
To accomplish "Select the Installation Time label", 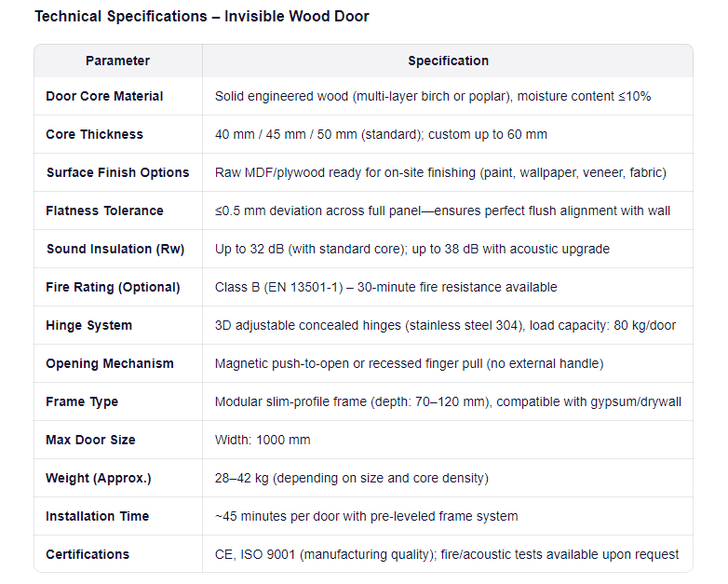I will [x=97, y=516].
